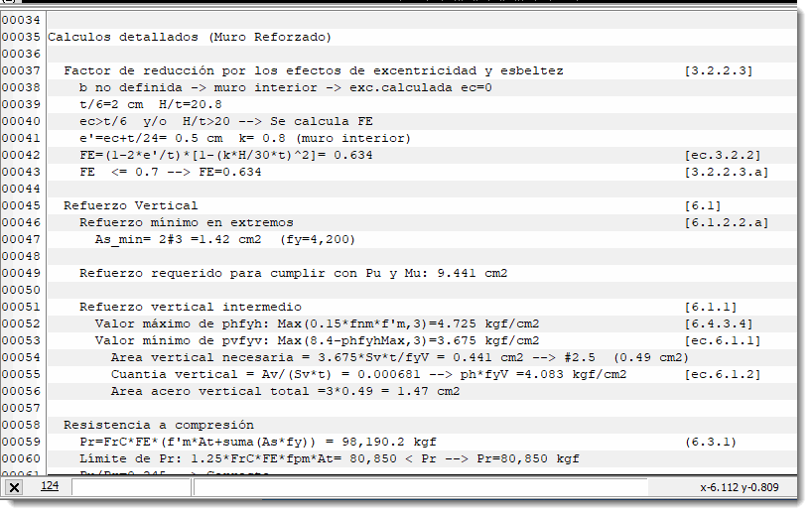Image resolution: width=812 pixels, height=515 pixels.
Task: Click the underlined 124 link in the status bar
Action: click(x=49, y=486)
